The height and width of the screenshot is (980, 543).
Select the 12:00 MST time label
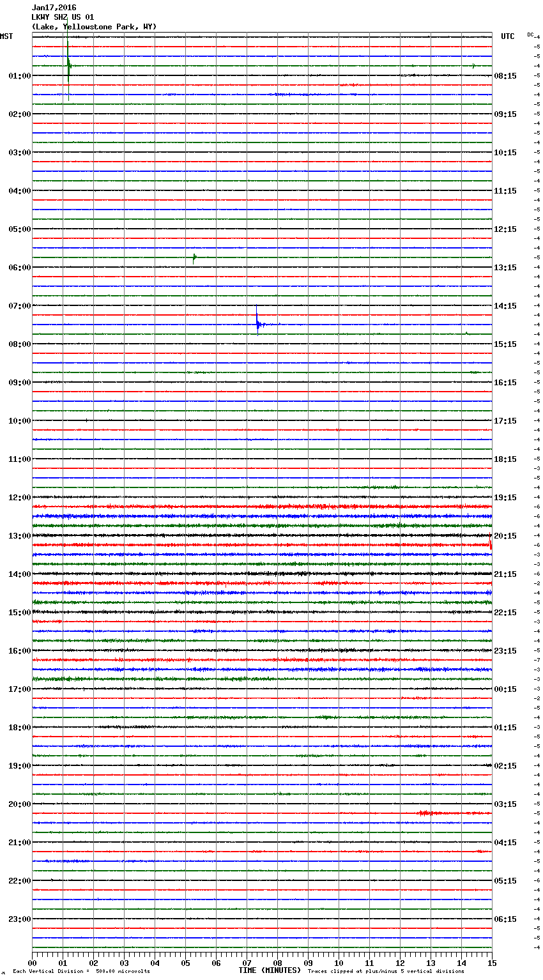[x=19, y=498]
